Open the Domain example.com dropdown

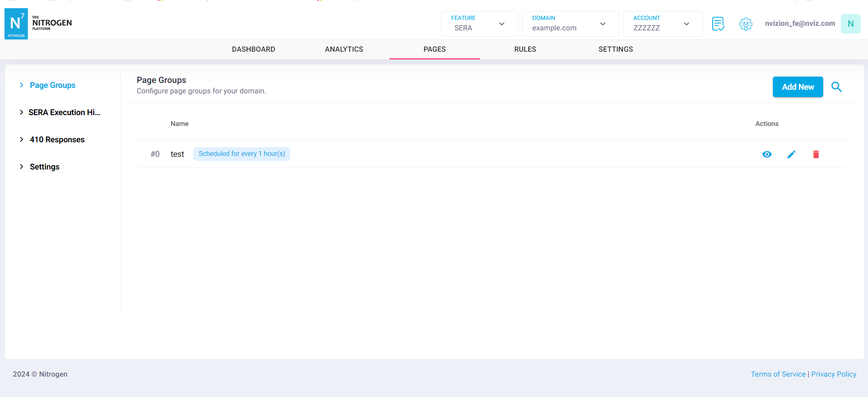[570, 24]
